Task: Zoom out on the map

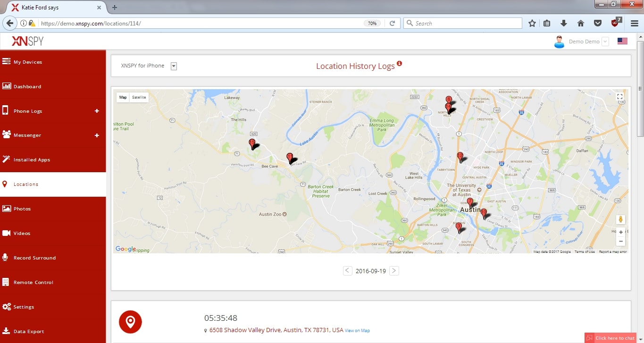Action: coord(620,241)
